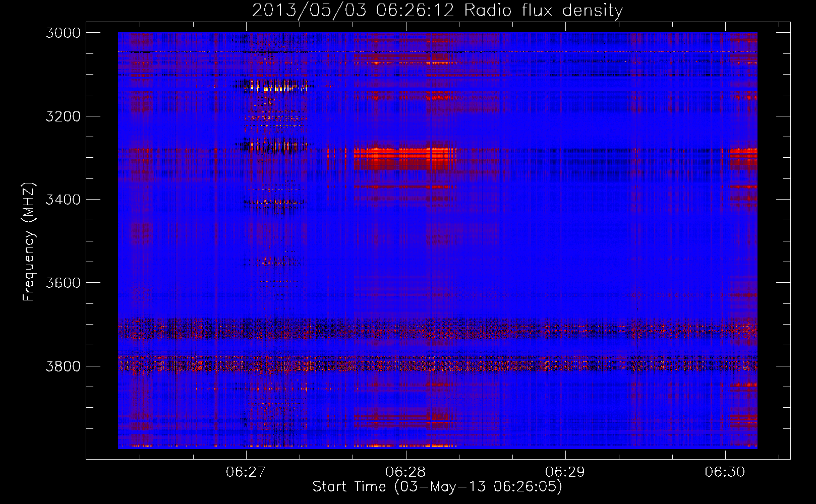This screenshot has width=816, height=504.
Task: Select the 3600 frequency tick label
Action: pos(63,283)
